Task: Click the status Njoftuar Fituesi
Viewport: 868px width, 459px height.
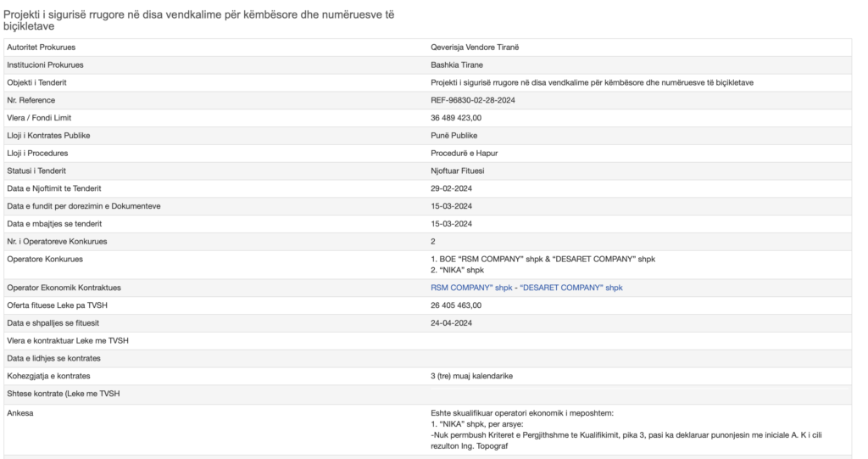Action: tap(457, 171)
